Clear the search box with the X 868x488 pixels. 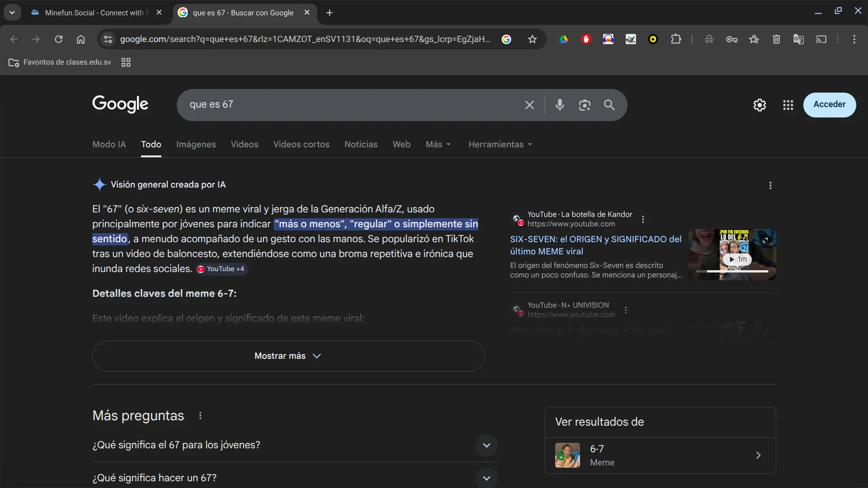(x=529, y=105)
